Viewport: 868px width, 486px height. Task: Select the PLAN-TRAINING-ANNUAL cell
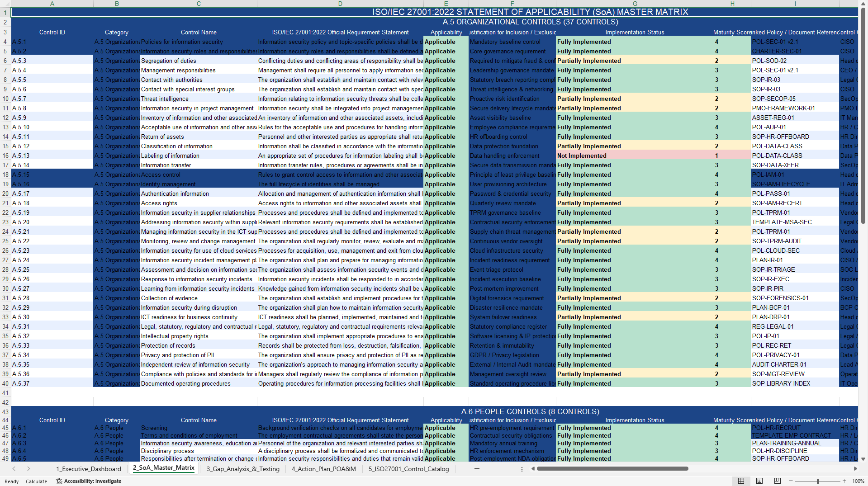tap(795, 443)
